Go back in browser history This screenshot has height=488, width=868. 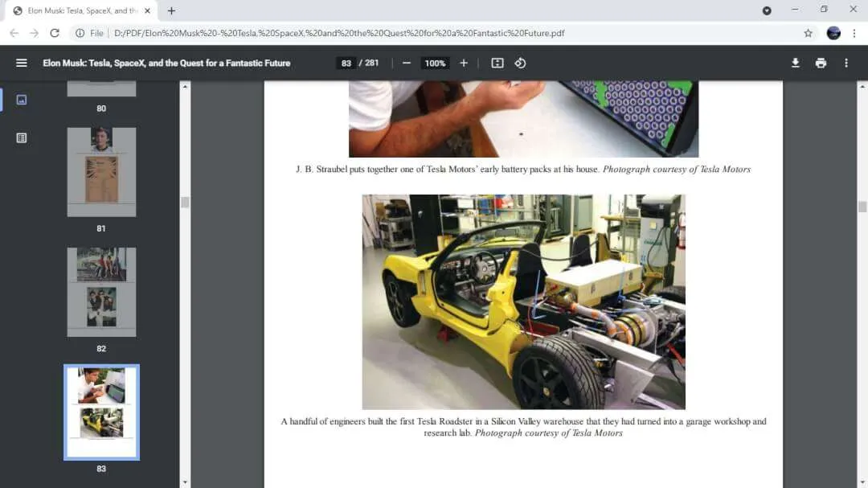[x=14, y=33]
